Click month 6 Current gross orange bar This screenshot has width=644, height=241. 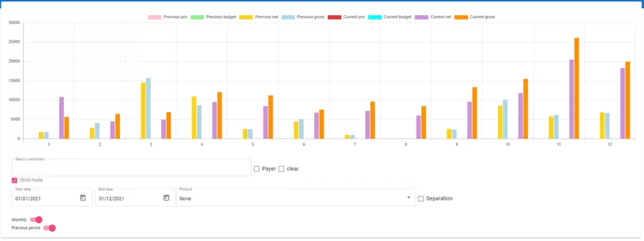(x=321, y=124)
